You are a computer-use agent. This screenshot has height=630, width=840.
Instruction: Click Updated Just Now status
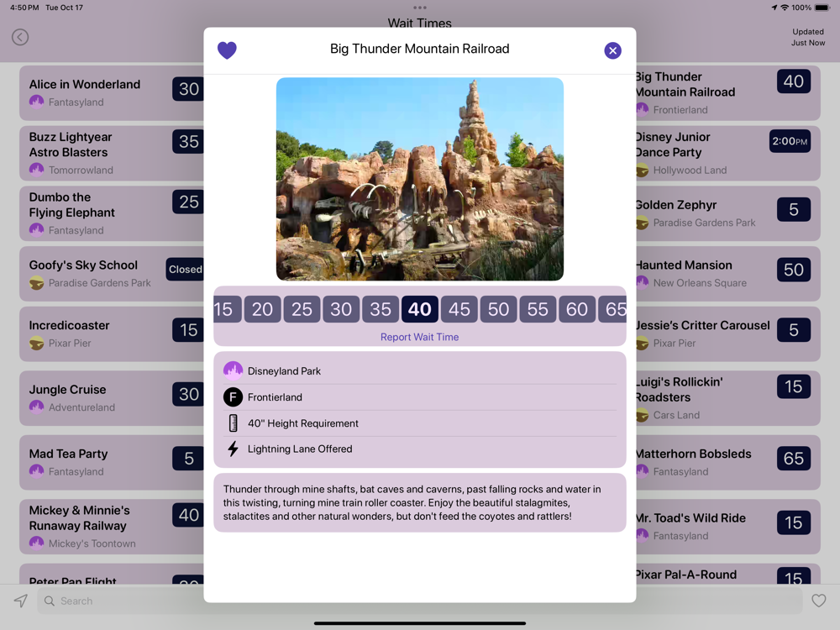[808, 37]
